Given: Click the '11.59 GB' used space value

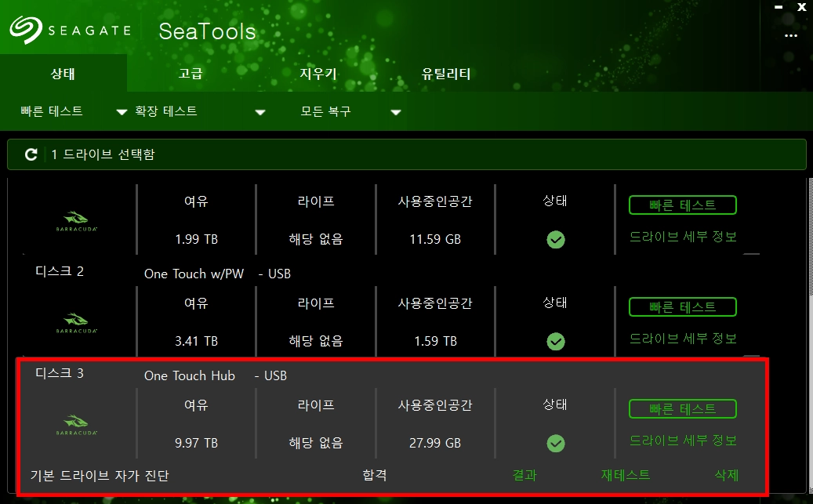Looking at the screenshot, I should (435, 239).
